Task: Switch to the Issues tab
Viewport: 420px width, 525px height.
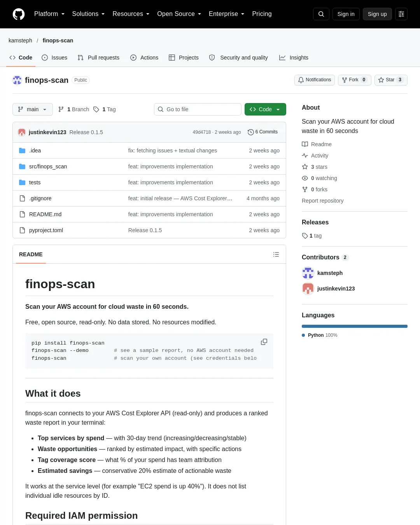Action: [x=54, y=58]
